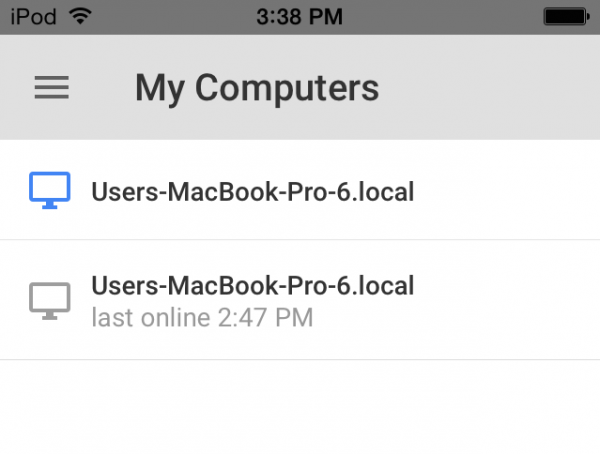
Task: Click the gray offline computer monitor icon
Action: click(x=50, y=300)
